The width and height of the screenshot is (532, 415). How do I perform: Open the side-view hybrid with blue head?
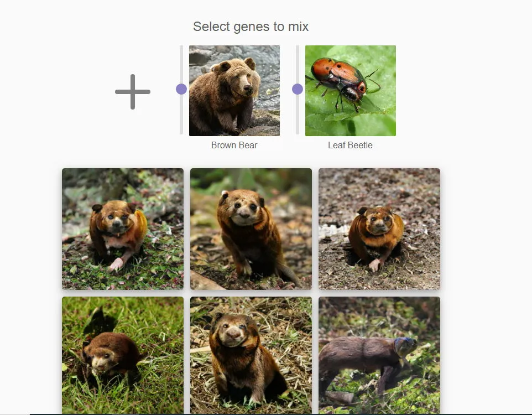tap(379, 355)
